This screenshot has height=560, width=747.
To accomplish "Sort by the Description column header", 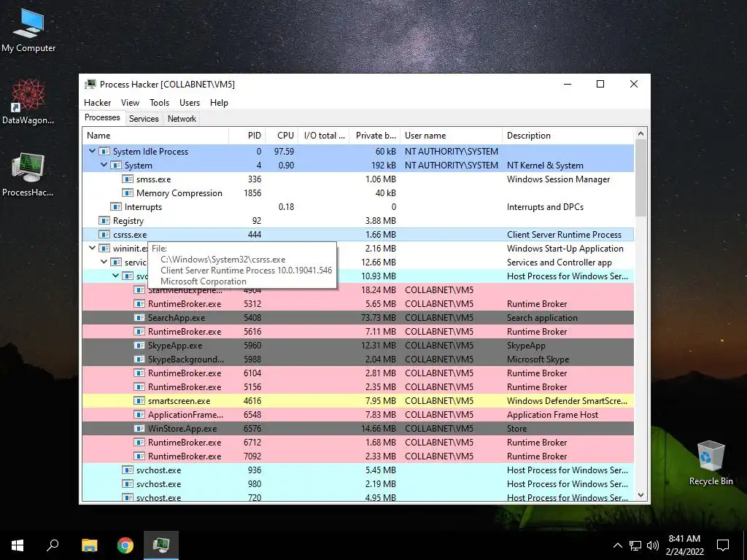I will coord(568,135).
